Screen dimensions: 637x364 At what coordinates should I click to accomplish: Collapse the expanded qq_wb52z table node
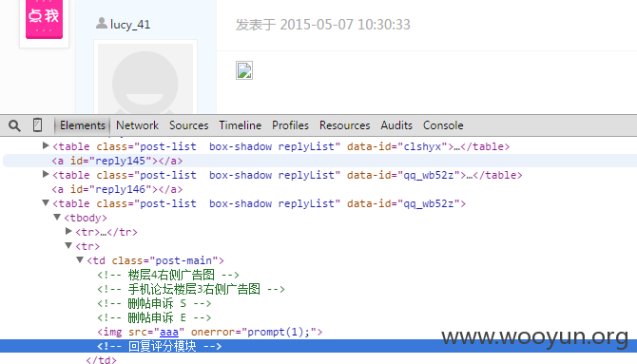coord(46,202)
